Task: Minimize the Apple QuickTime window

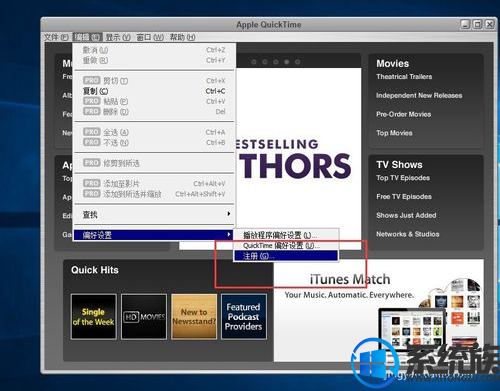Action: pos(465,24)
